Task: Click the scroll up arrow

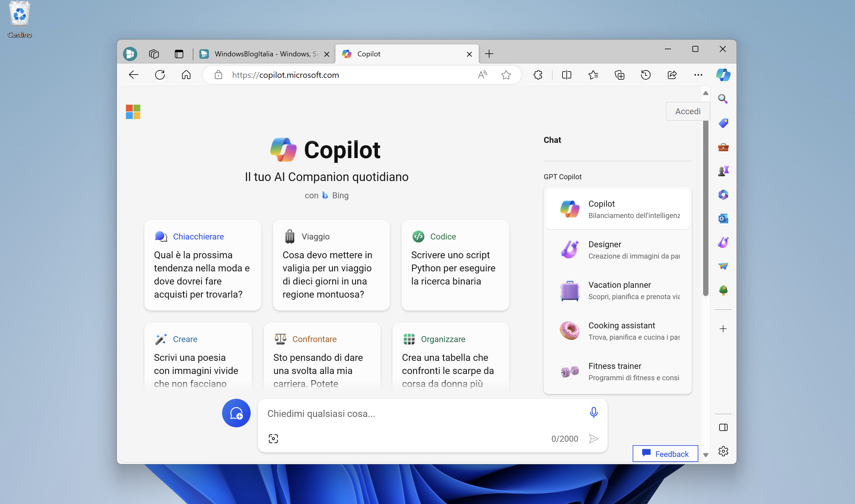Action: click(x=705, y=93)
